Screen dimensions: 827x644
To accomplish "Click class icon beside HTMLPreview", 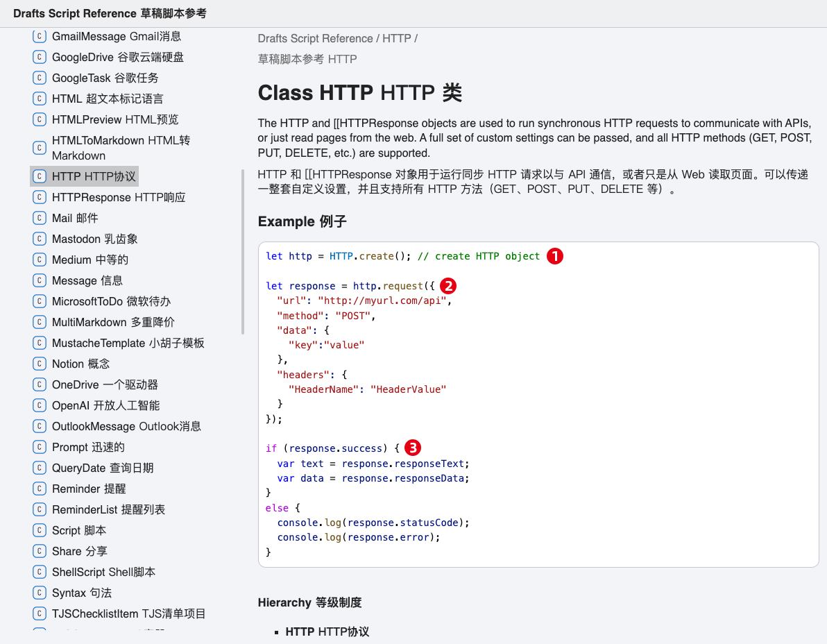I will (39, 120).
